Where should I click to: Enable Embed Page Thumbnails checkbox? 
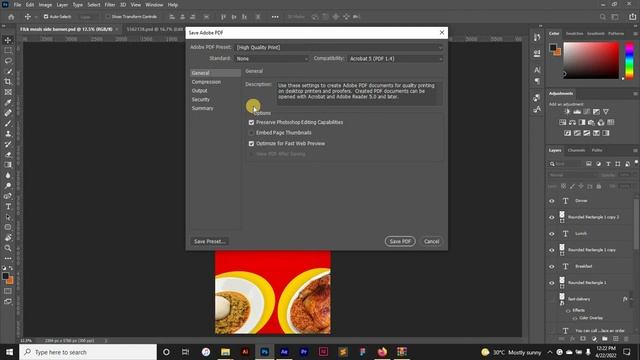click(251, 133)
